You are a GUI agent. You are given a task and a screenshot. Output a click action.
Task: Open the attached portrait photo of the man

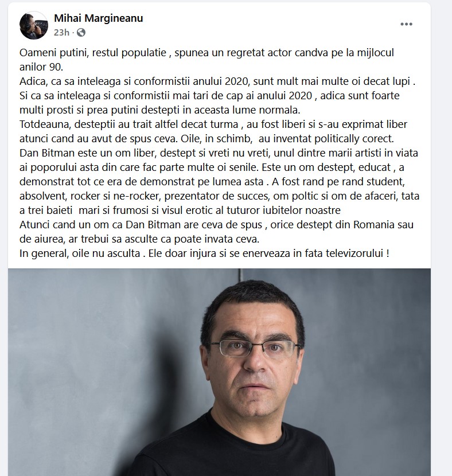click(x=219, y=372)
